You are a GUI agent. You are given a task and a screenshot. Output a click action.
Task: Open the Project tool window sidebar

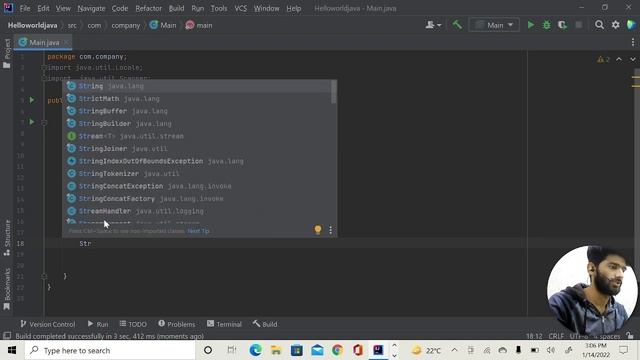7,53
